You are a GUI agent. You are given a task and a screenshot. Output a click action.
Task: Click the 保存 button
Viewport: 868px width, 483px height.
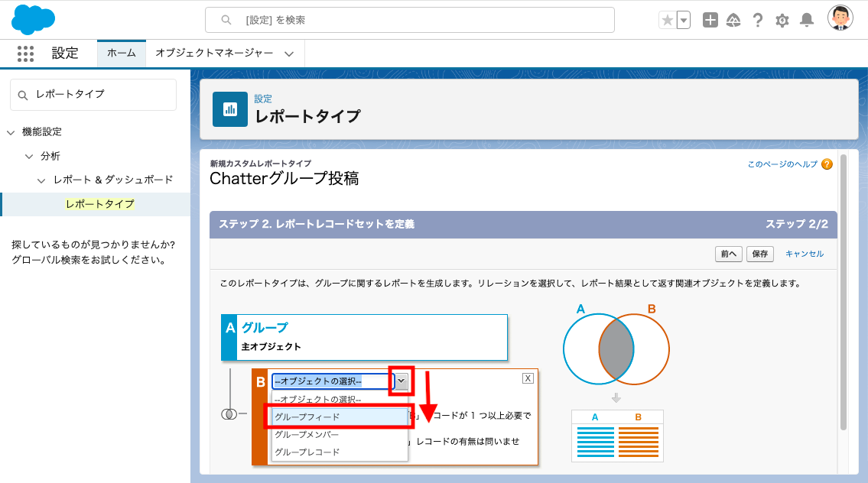pyautogui.click(x=759, y=254)
